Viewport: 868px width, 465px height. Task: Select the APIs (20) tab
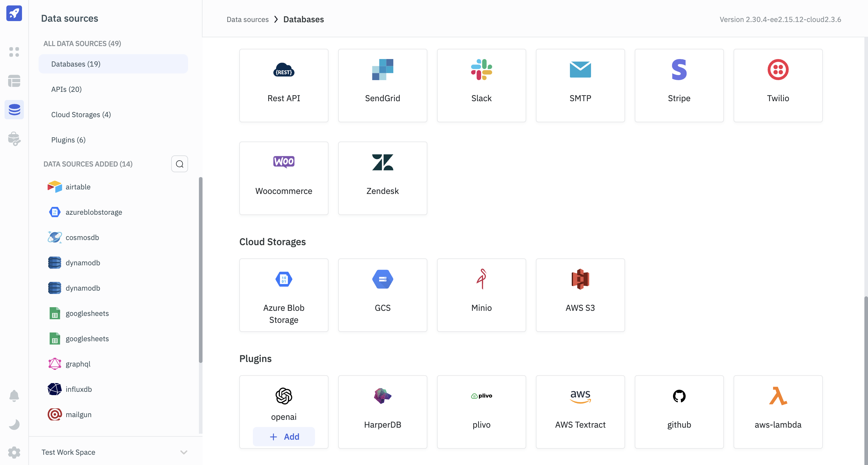66,89
